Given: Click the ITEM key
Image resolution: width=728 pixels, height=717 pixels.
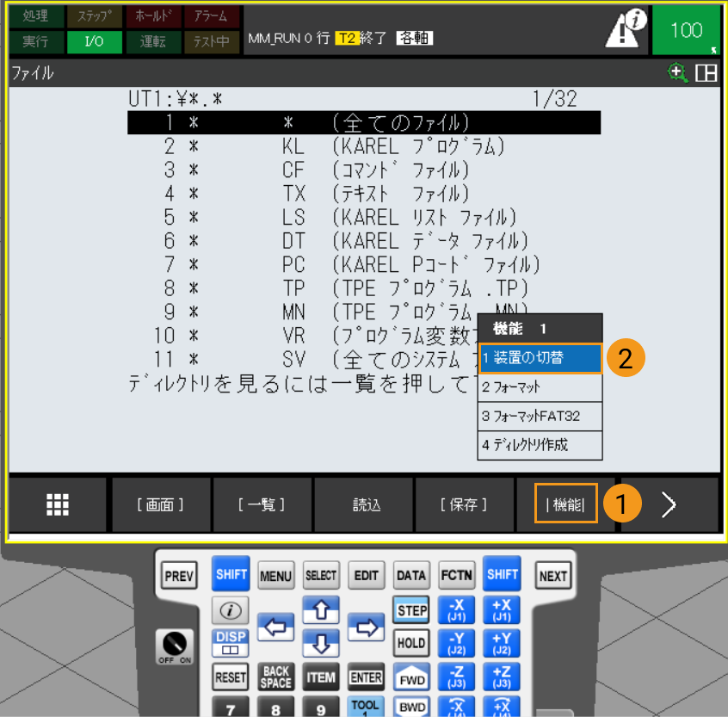Looking at the screenshot, I should 321,677.
